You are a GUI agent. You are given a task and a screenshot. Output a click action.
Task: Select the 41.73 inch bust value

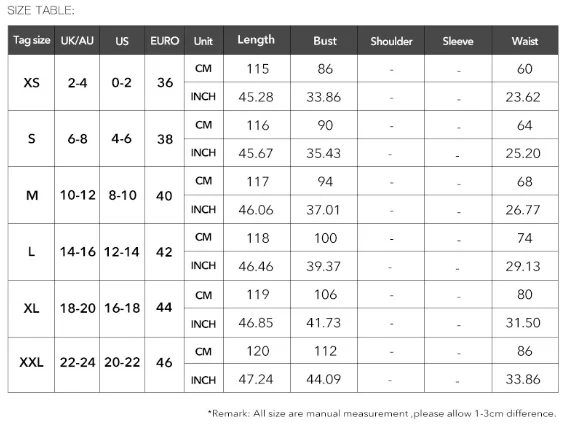tap(323, 323)
